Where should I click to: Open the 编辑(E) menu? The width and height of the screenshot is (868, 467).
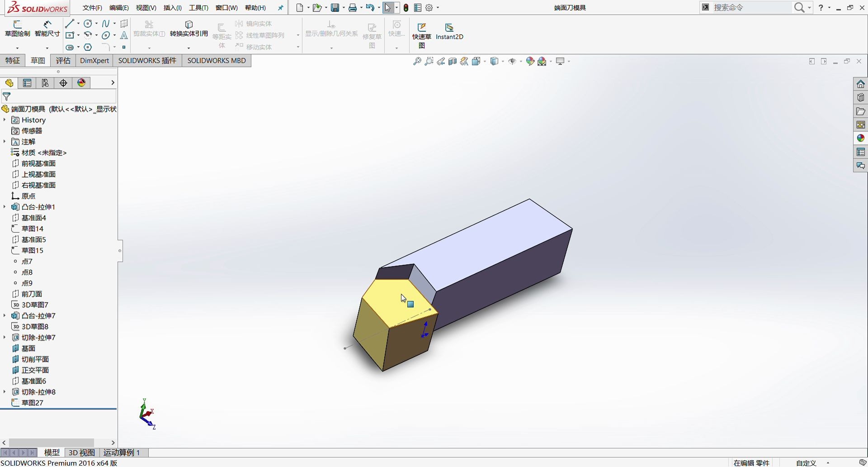119,8
